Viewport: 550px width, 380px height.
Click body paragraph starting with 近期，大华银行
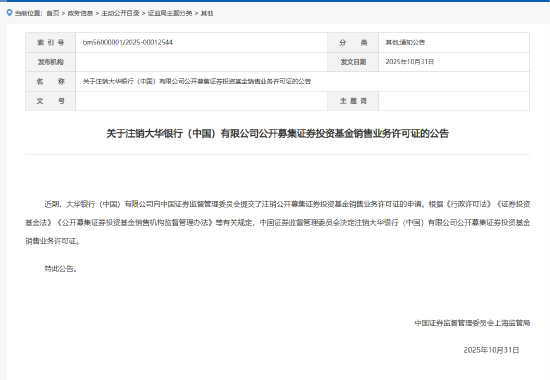click(x=277, y=222)
